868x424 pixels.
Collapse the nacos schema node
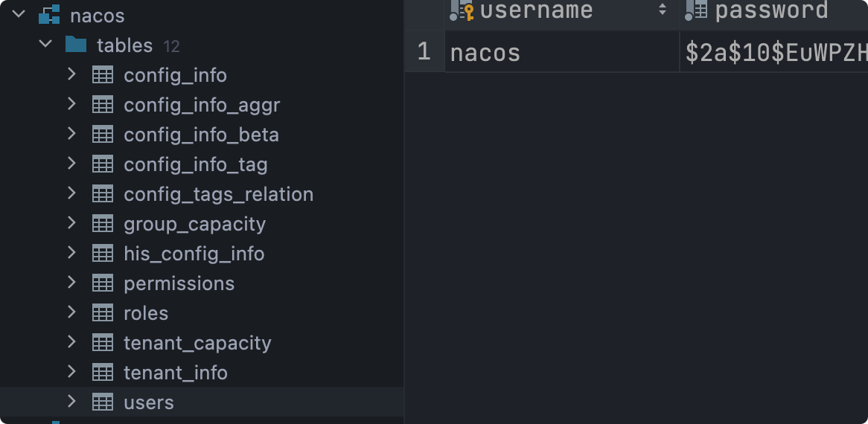pos(19,15)
